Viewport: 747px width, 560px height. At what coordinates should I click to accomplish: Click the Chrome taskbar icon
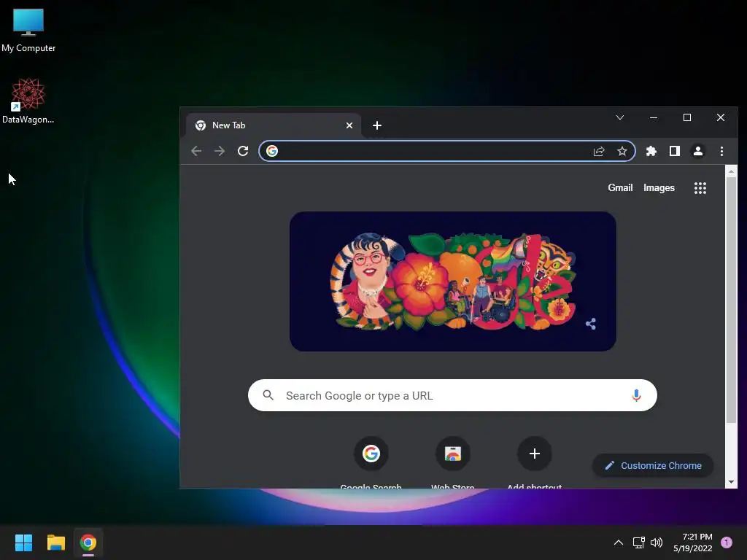click(x=88, y=542)
